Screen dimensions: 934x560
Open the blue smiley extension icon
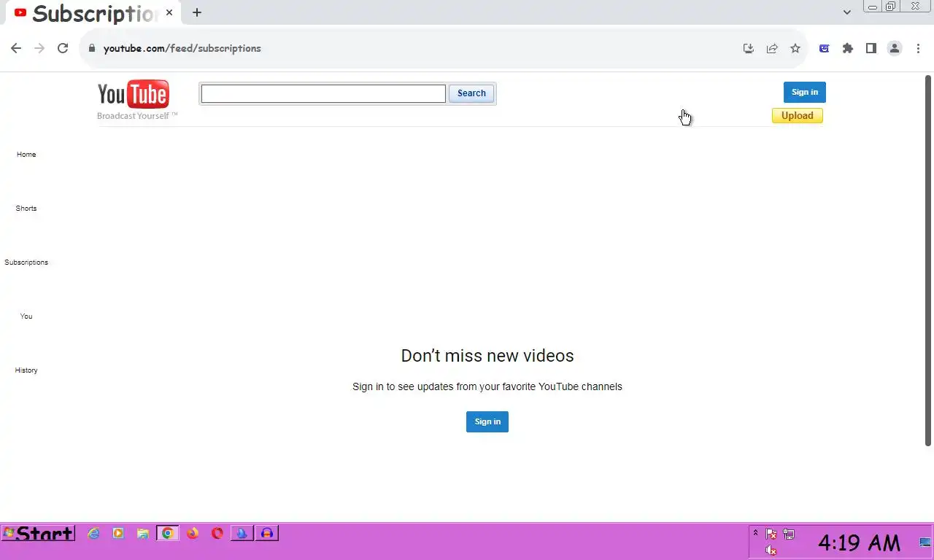pos(825,48)
